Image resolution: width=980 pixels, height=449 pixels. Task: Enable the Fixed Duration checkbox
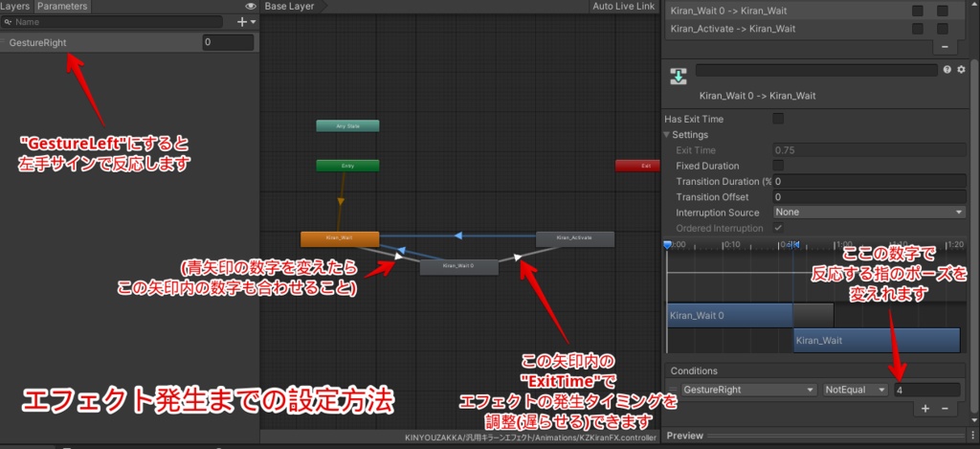click(x=778, y=166)
